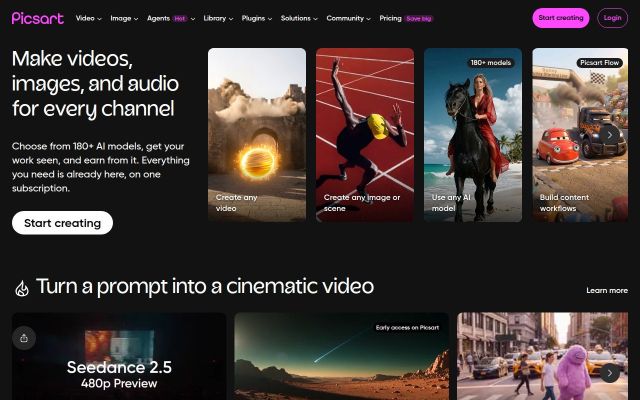Open the Learn more link

pyautogui.click(x=607, y=290)
